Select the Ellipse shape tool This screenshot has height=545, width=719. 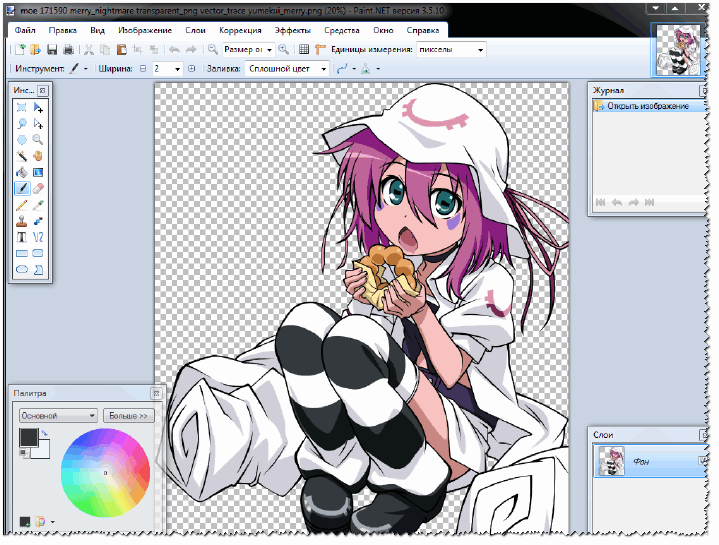point(22,270)
